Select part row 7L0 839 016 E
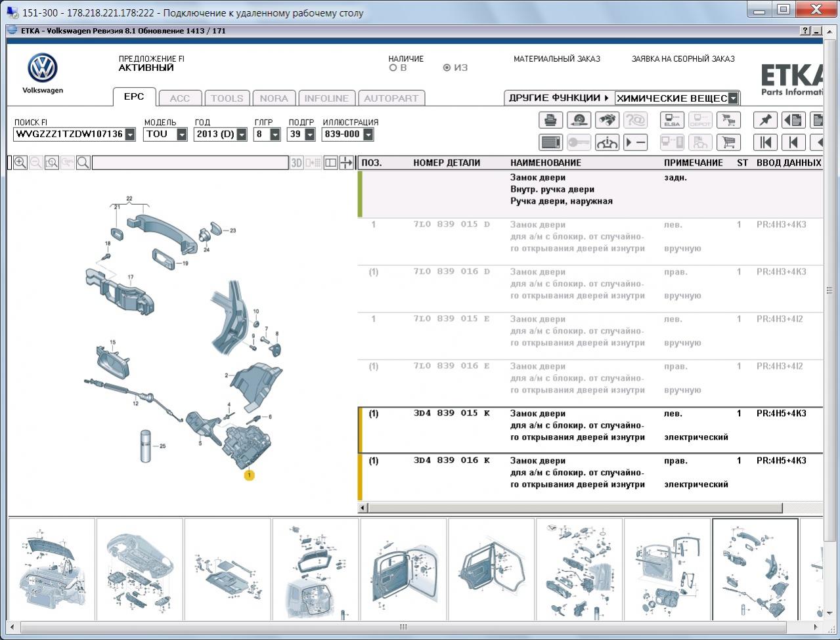Viewport: 840px width, 640px height. (x=591, y=383)
